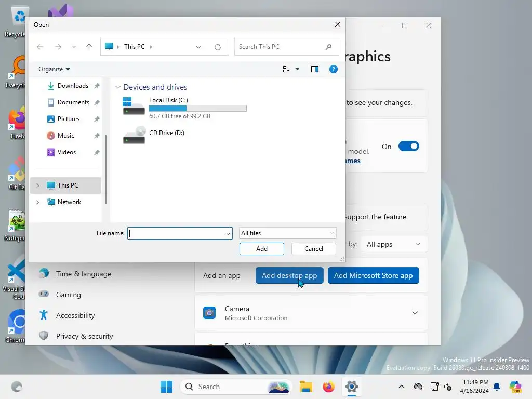Expand the chevron after This PC in address bar
532x399 pixels.
click(x=151, y=47)
